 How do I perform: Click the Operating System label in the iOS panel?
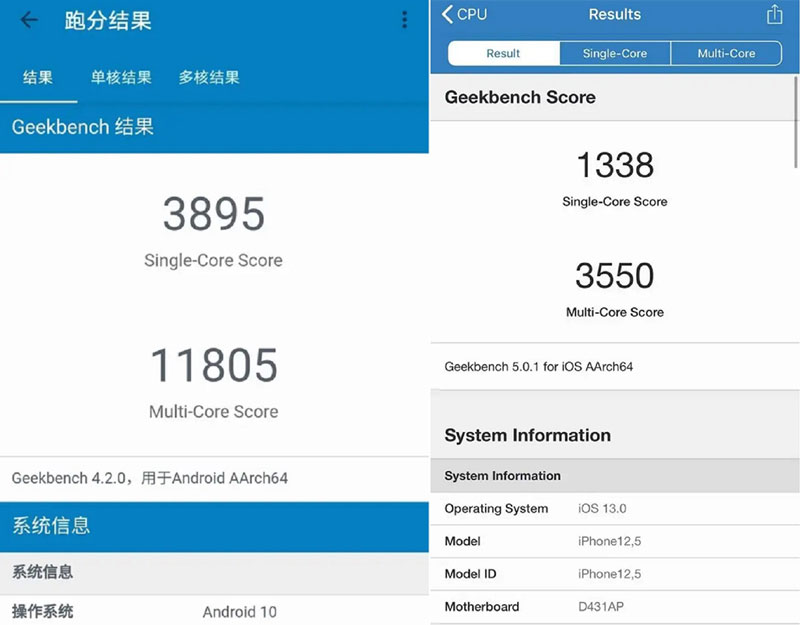click(x=496, y=509)
